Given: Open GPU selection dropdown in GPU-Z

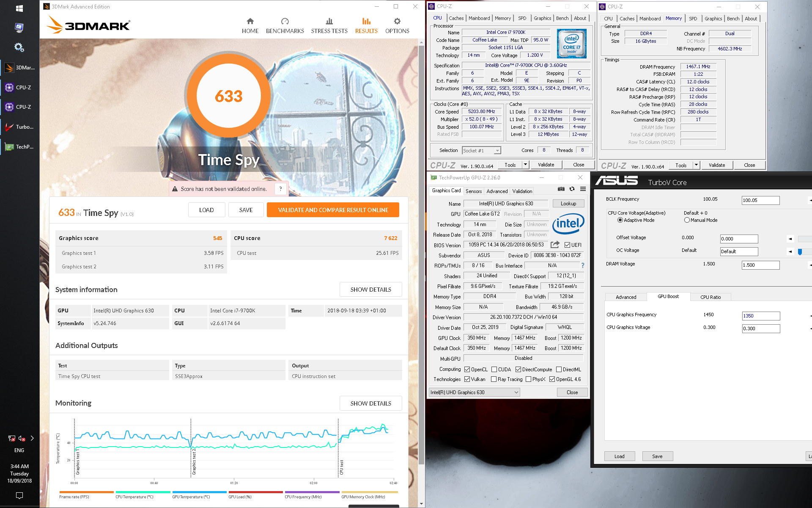Looking at the screenshot, I should point(474,392).
